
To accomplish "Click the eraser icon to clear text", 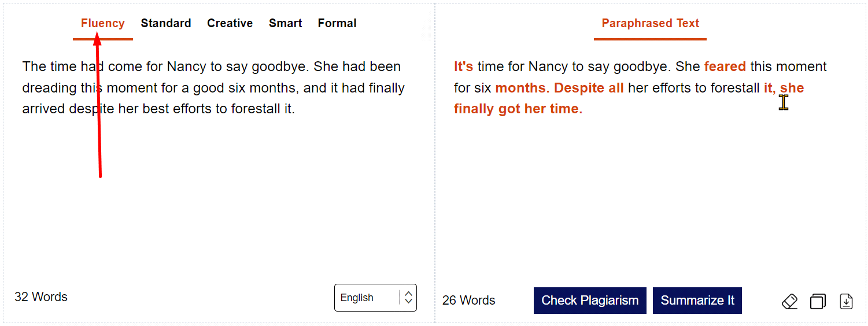I will click(x=789, y=302).
